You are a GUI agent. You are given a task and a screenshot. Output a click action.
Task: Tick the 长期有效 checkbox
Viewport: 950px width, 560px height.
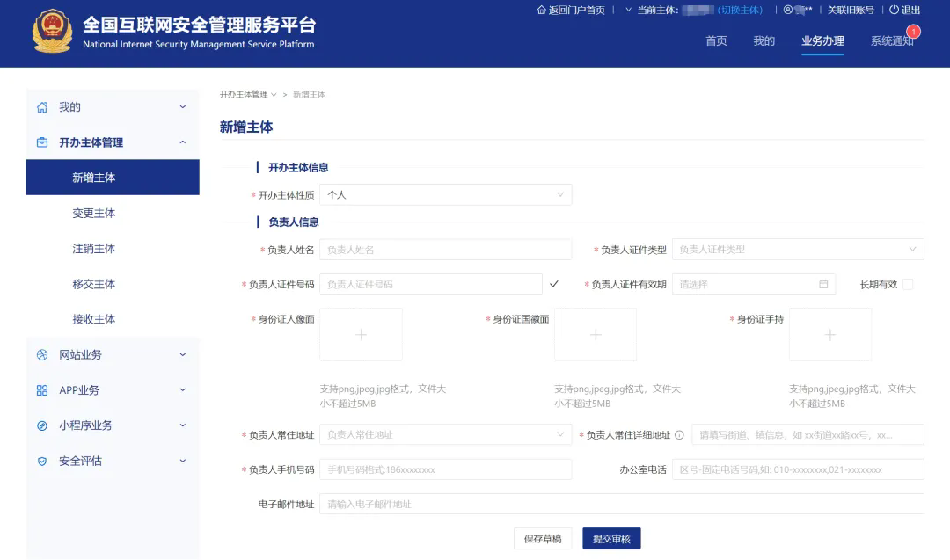coord(908,284)
